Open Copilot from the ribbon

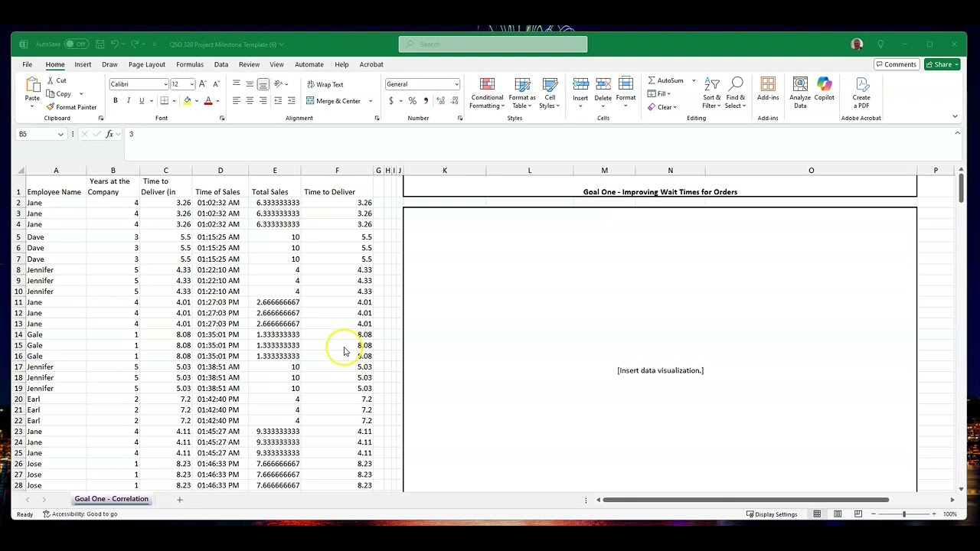point(824,90)
